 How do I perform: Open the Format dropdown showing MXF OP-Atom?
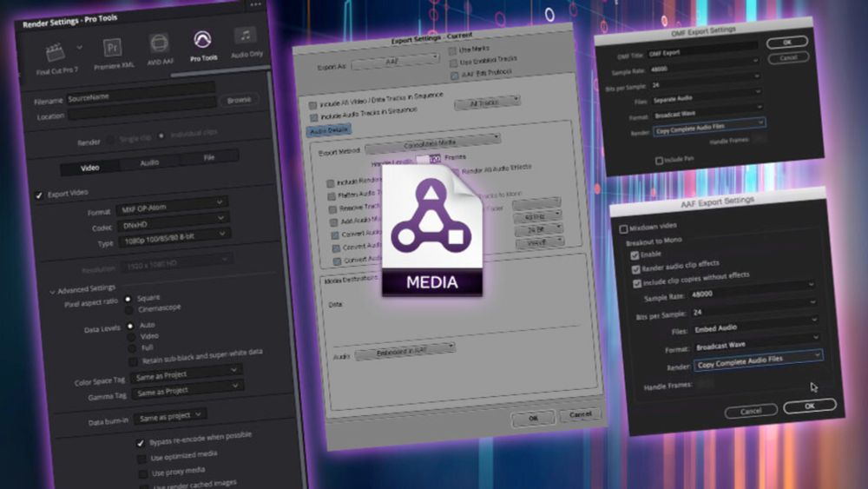[172, 206]
